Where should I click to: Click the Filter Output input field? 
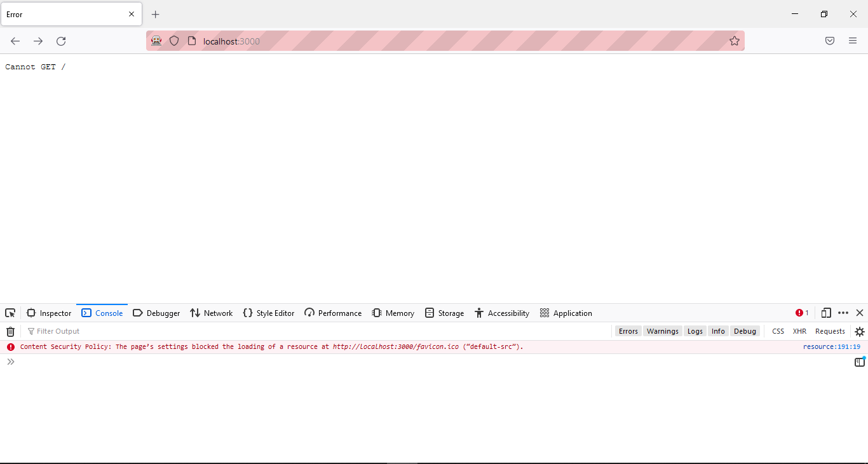point(58,331)
